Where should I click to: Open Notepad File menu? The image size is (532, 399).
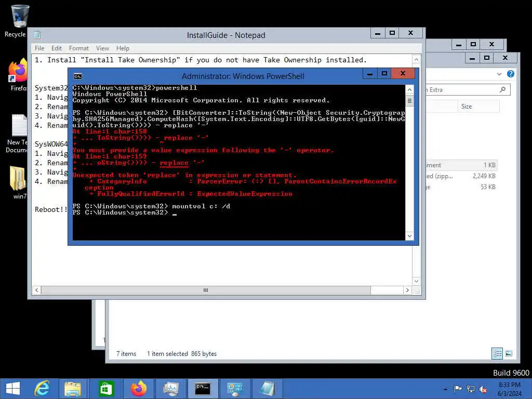39,48
